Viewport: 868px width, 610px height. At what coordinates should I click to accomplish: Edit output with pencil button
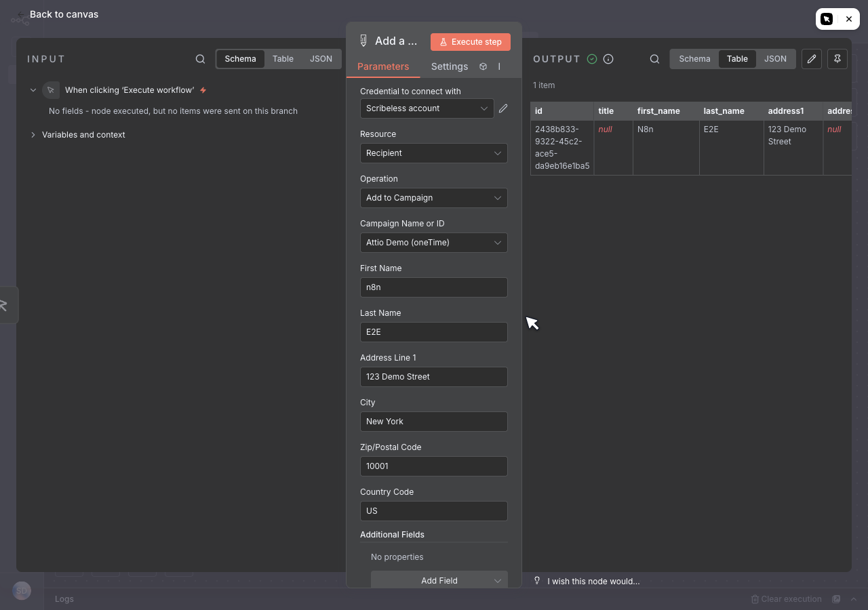[x=812, y=59]
